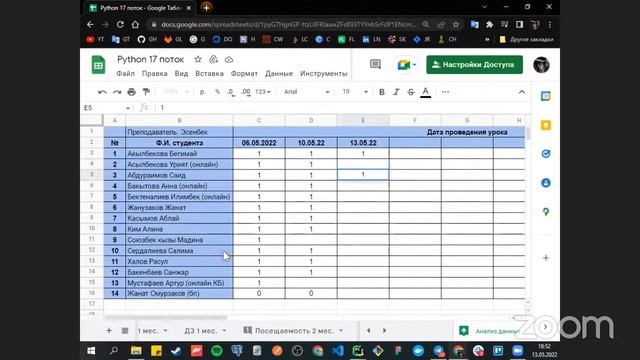
Task: Apply currency format with the р. button
Action: (202, 92)
